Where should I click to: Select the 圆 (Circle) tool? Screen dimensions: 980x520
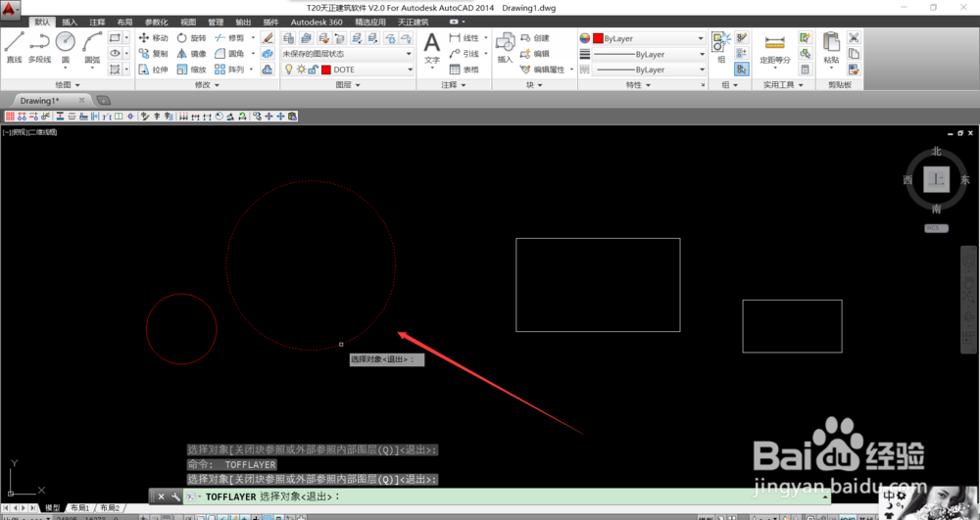pos(65,47)
